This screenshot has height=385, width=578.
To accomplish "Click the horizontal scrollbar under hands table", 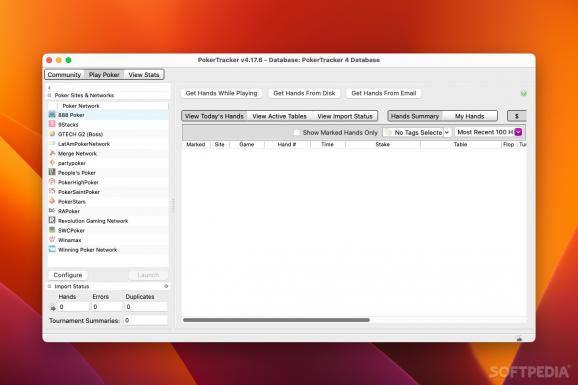I will click(x=276, y=320).
